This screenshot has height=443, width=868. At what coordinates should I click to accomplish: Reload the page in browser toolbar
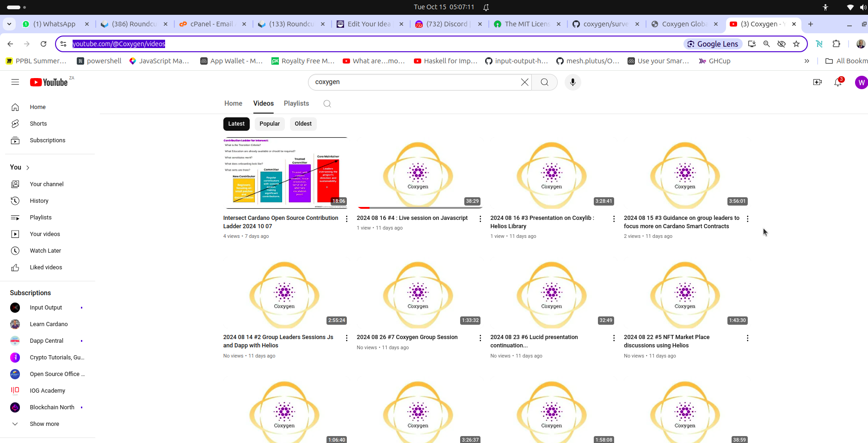click(x=43, y=44)
